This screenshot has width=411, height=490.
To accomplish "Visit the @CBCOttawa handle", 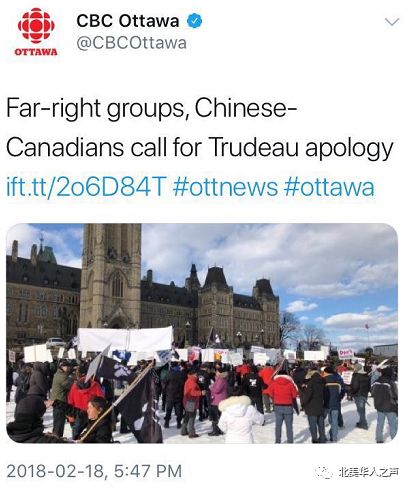I will [131, 43].
